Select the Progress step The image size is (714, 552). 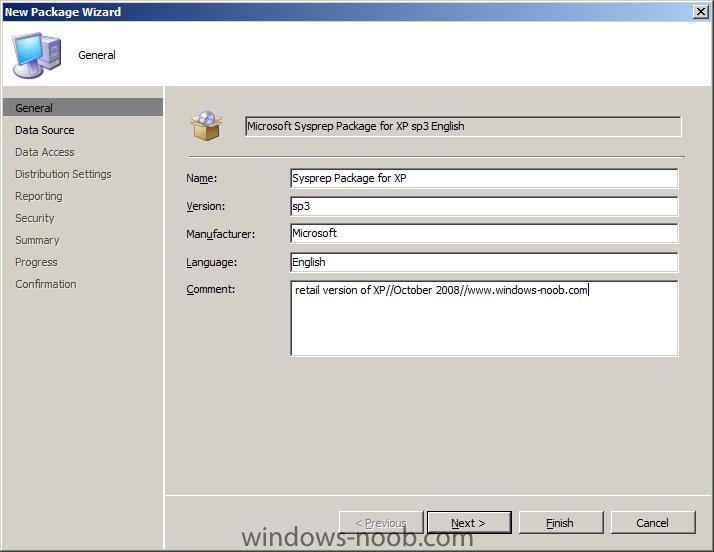coord(36,262)
